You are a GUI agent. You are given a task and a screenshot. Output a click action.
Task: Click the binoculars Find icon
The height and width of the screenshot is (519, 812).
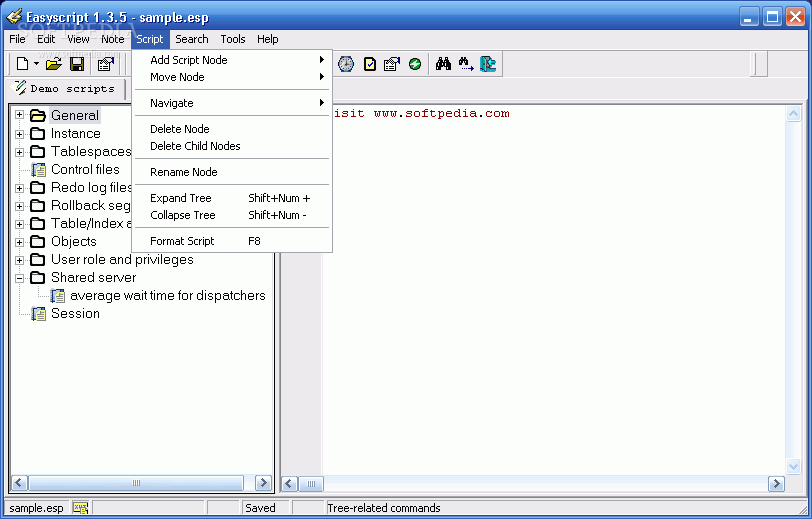pyautogui.click(x=443, y=64)
